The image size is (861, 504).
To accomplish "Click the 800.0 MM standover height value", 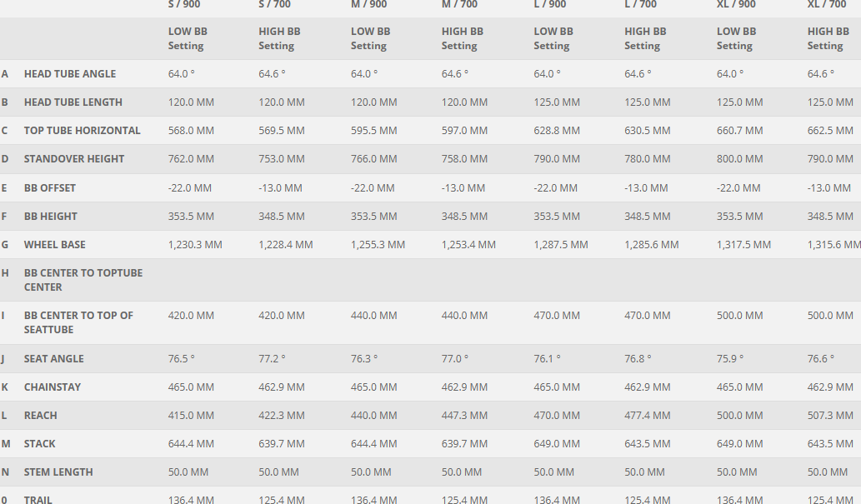I will (739, 159).
